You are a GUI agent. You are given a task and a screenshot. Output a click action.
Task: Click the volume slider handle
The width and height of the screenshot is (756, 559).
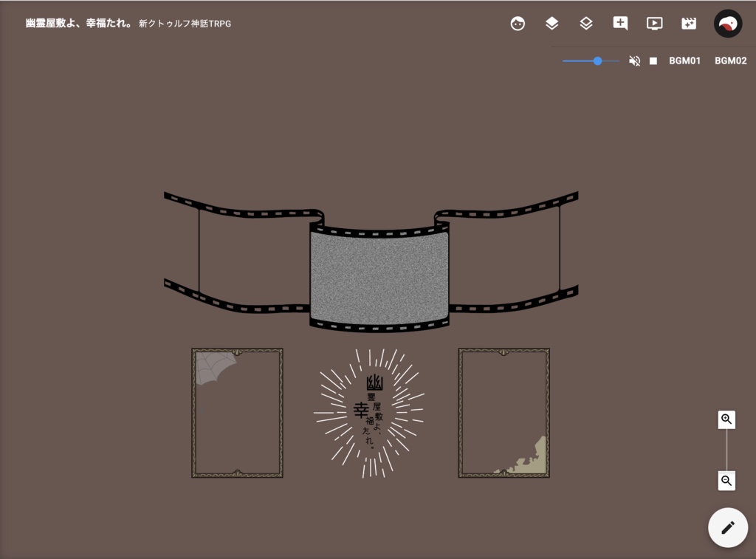point(597,61)
